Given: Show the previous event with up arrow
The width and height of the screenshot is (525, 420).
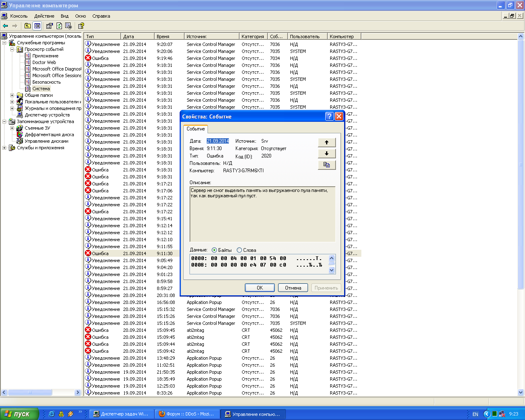Looking at the screenshot, I should coord(327,142).
